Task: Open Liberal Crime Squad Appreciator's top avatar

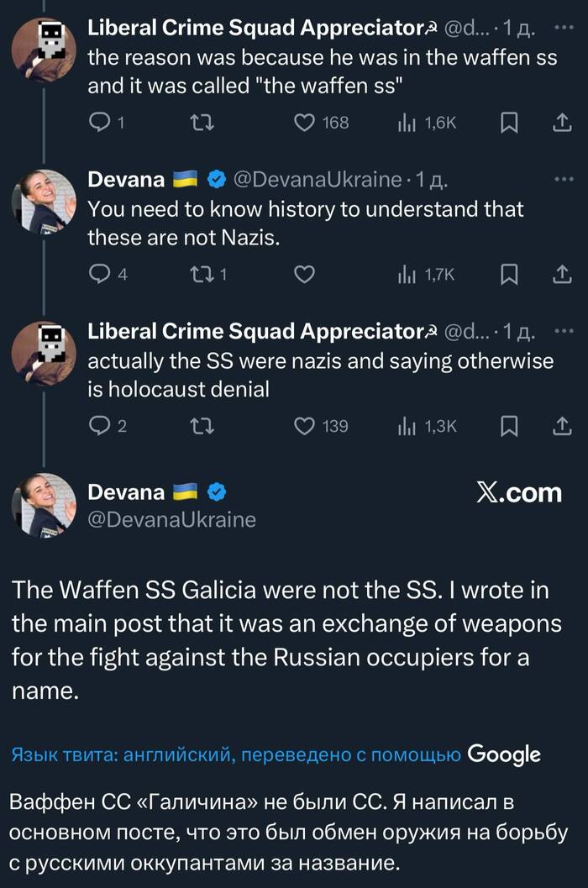Action: (44, 49)
